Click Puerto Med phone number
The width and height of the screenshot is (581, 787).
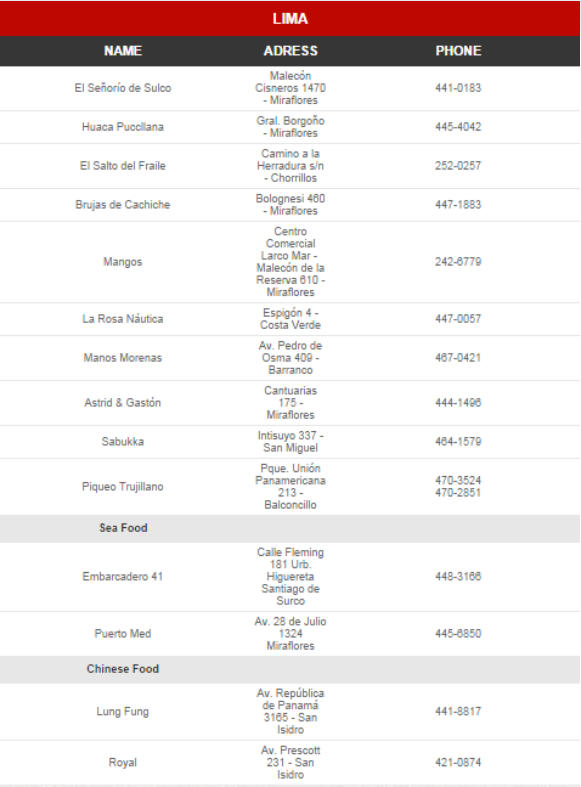[x=458, y=633]
